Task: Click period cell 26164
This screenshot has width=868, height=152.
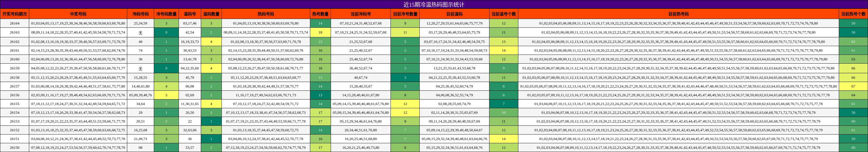Action: point(15,23)
